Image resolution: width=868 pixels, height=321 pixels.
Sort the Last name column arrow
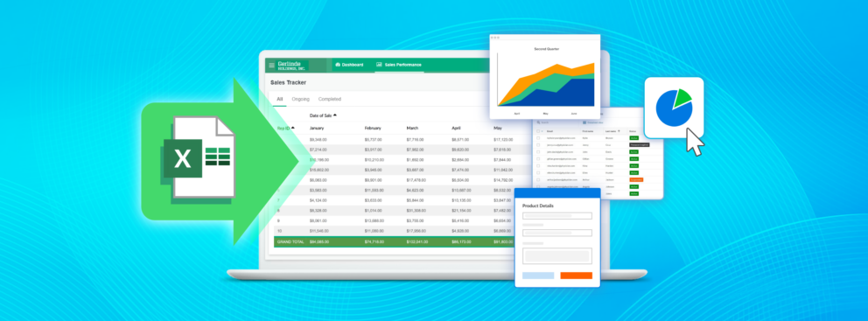coord(619,130)
